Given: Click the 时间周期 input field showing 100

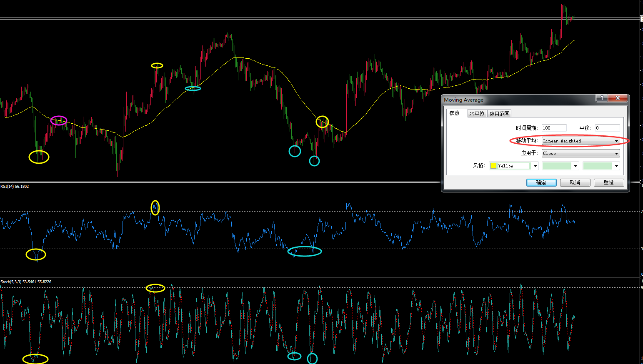Looking at the screenshot, I should [x=554, y=128].
